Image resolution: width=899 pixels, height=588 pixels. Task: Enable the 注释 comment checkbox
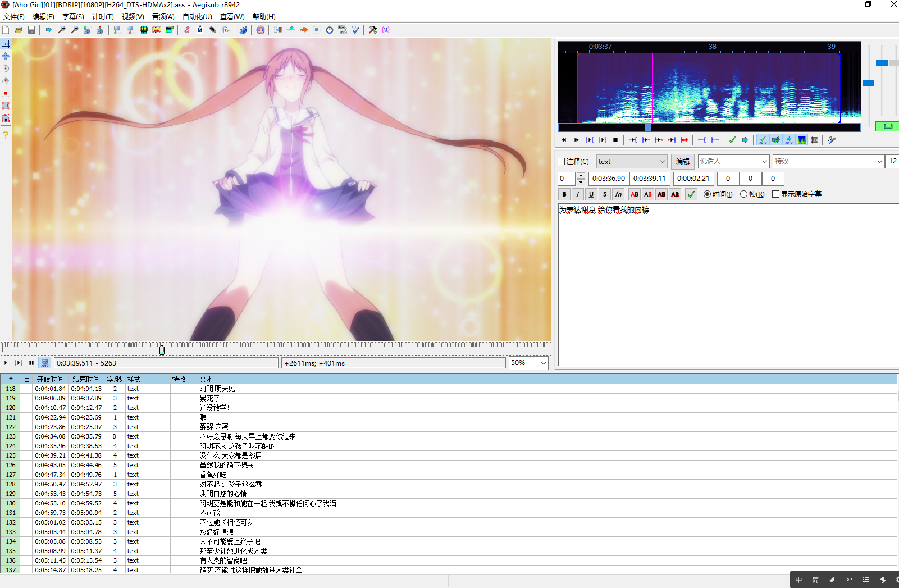pos(561,162)
